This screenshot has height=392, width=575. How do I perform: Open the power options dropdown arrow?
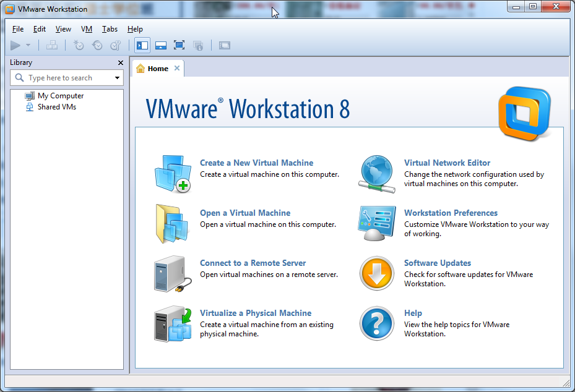pos(28,45)
